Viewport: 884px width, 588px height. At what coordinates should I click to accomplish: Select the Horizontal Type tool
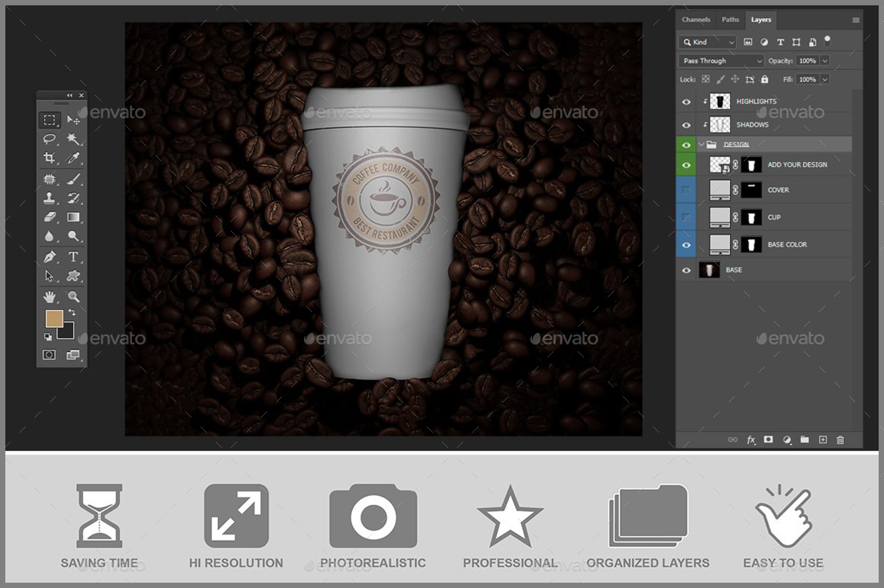(73, 257)
